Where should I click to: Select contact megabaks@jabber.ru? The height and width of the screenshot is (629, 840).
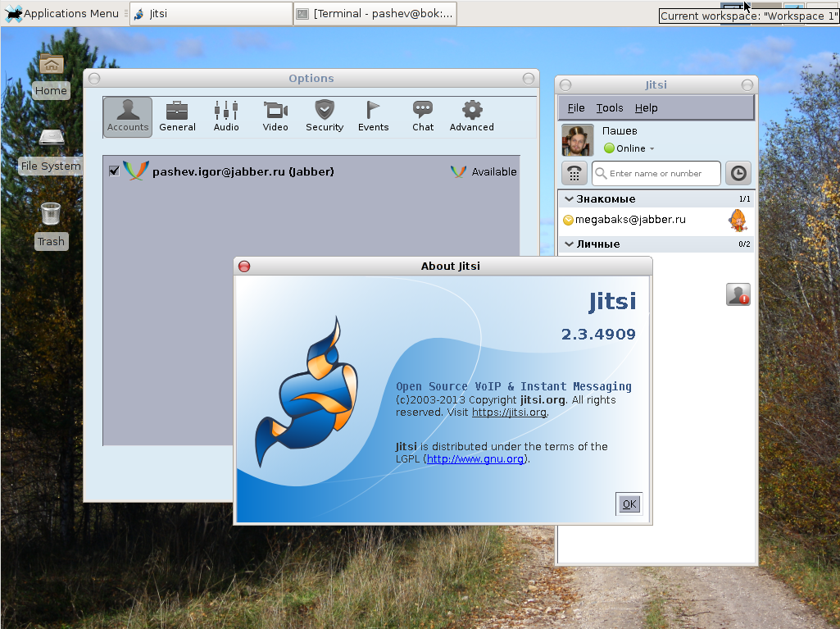coord(656,220)
